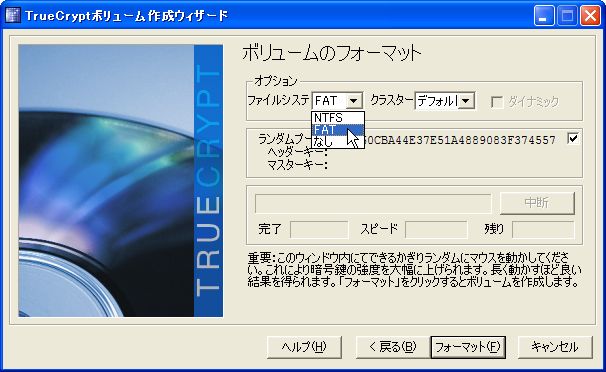Click the 中断 abort button
606x372 pixels.
tap(537, 202)
